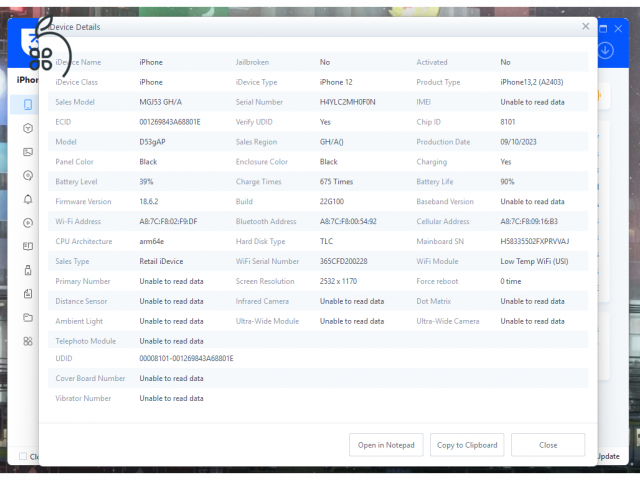Select WiFi Module Low Temp WiFi (USI)
The height and width of the screenshot is (480, 640).
tap(534, 261)
